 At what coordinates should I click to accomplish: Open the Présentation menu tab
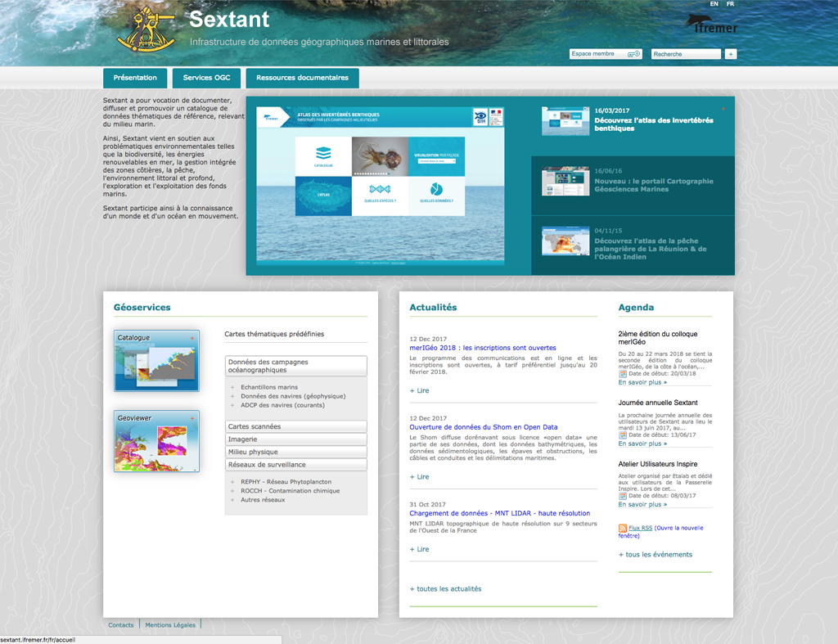[135, 78]
